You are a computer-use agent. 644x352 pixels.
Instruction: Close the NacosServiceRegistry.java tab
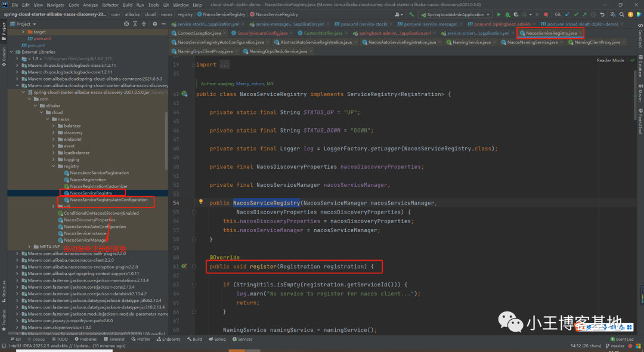tap(581, 33)
